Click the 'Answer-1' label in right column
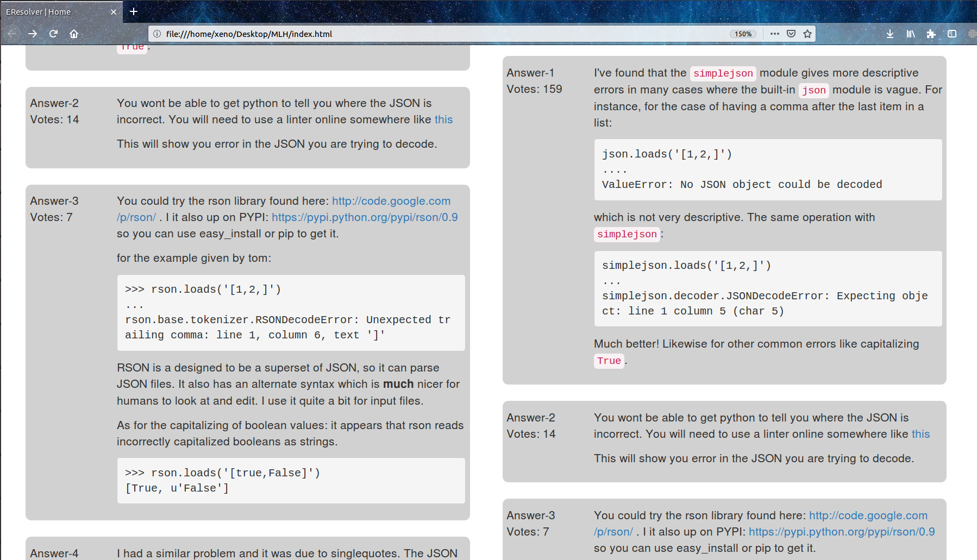The image size is (977, 560). [530, 73]
